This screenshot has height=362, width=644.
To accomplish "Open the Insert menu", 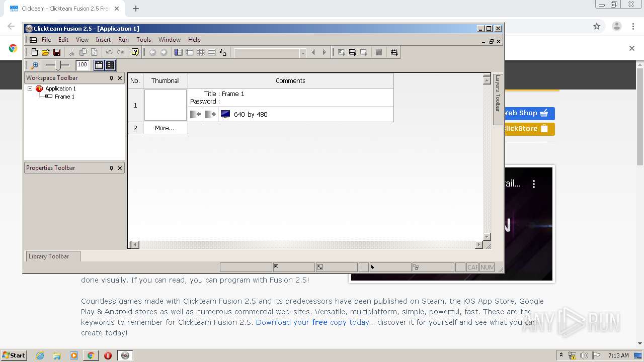I will [103, 40].
